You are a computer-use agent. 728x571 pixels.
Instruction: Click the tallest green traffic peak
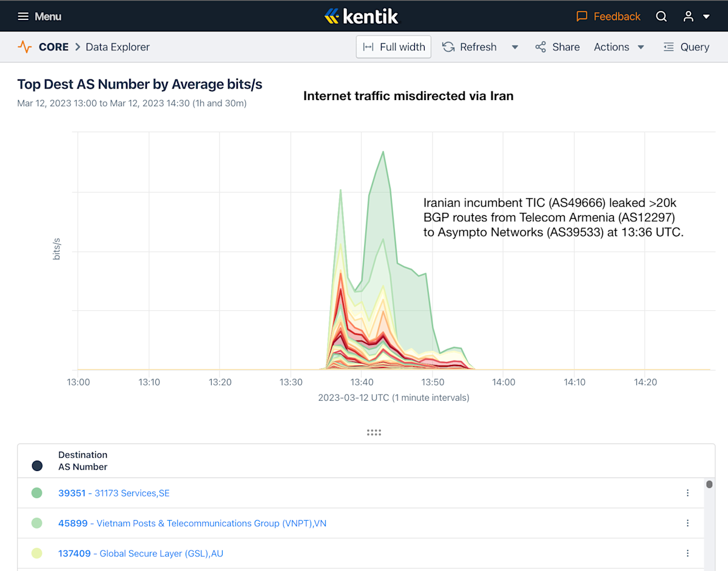pos(383,152)
